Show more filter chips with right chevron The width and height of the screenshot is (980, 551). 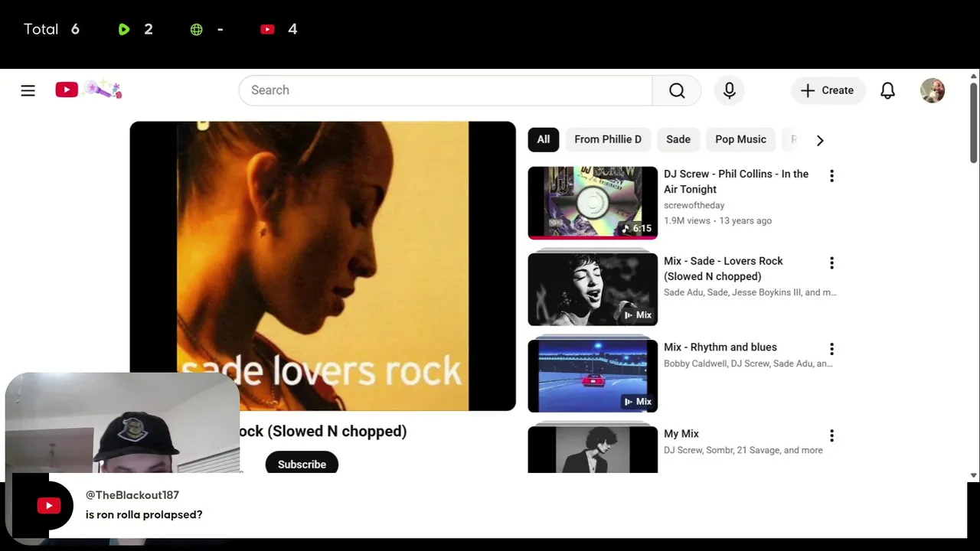(820, 140)
